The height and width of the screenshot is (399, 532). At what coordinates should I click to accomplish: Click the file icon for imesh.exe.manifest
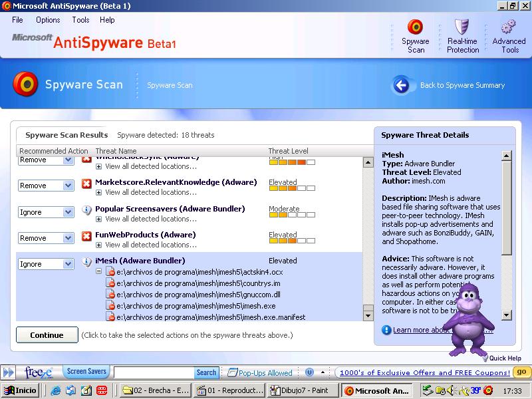coord(110,317)
